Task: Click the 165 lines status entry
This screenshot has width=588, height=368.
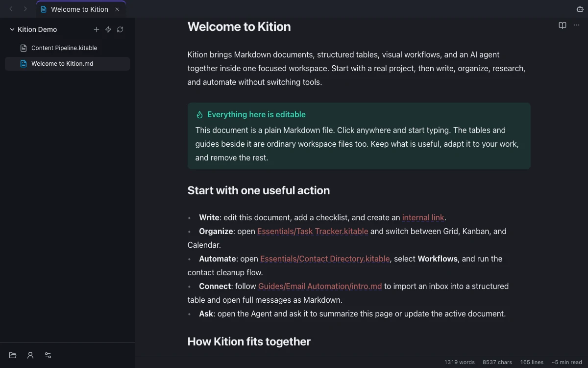Action: [532, 362]
